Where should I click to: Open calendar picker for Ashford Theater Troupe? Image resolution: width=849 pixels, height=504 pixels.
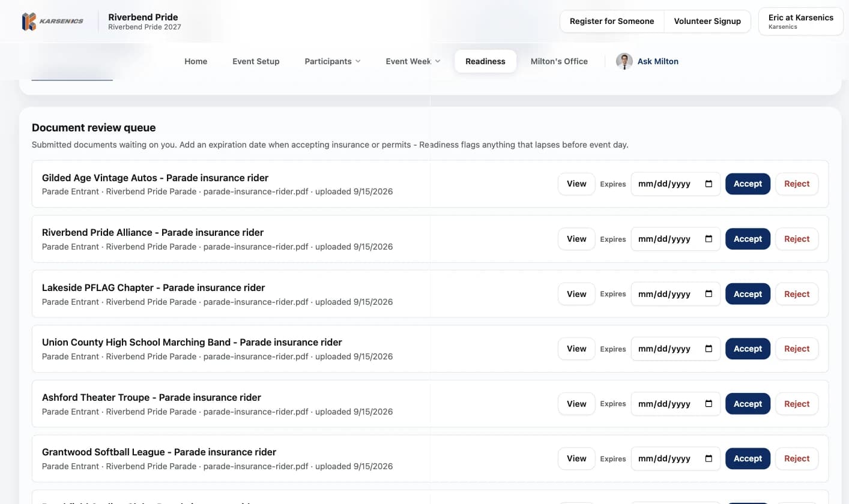[709, 404]
